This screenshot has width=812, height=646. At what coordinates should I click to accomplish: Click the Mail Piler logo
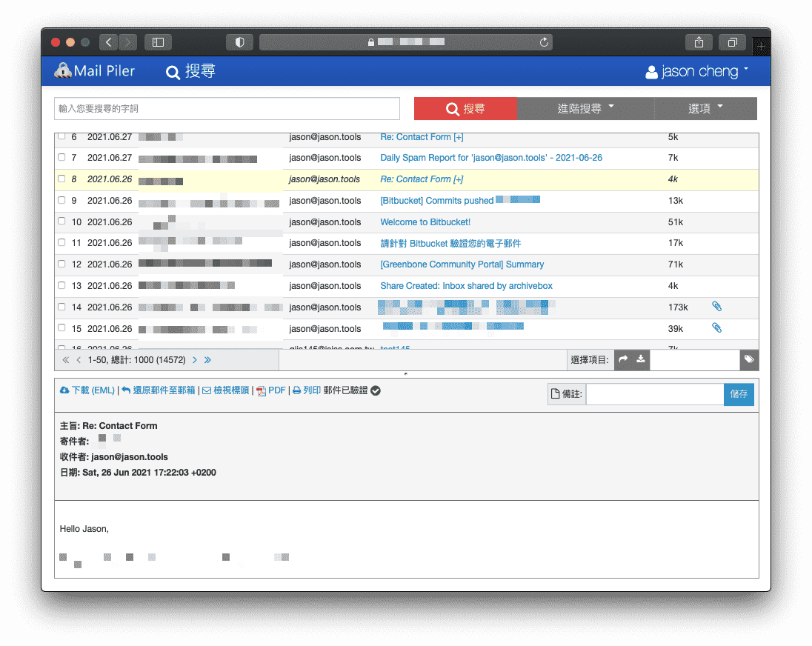(x=95, y=71)
